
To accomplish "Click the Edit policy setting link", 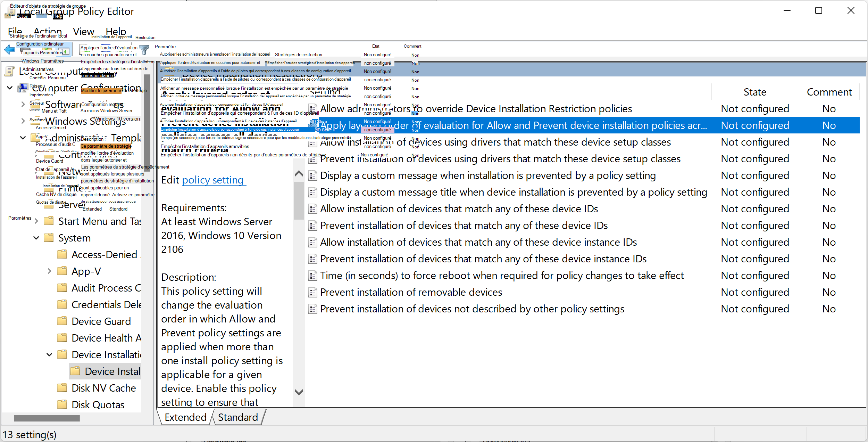I will [x=212, y=180].
